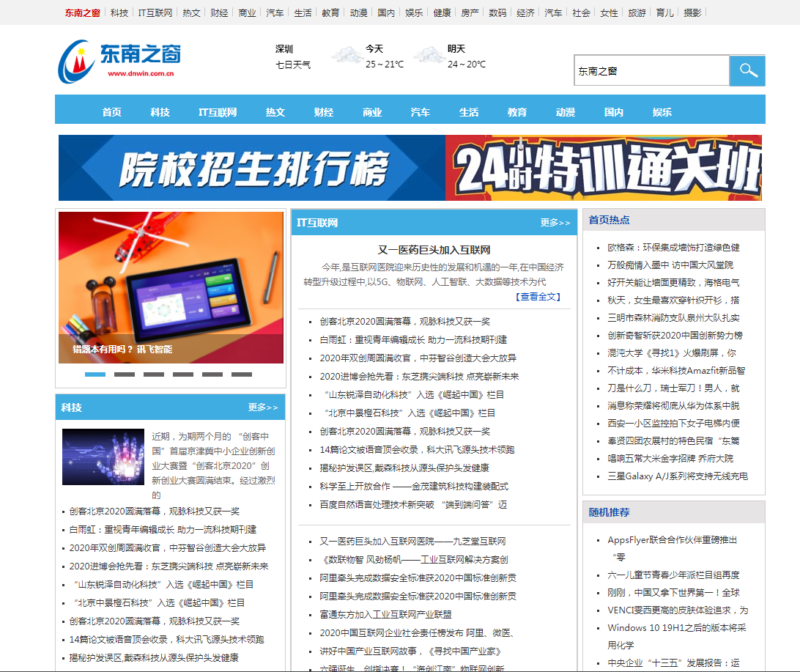
Task: Select the second carousel pagination dot
Action: tap(125, 374)
